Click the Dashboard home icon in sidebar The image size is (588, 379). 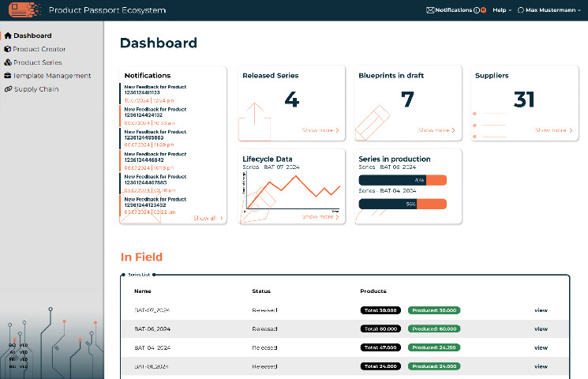click(x=8, y=36)
